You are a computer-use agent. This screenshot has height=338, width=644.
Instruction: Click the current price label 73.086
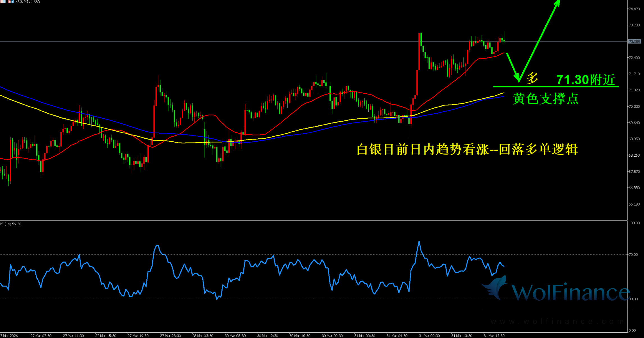(634, 42)
